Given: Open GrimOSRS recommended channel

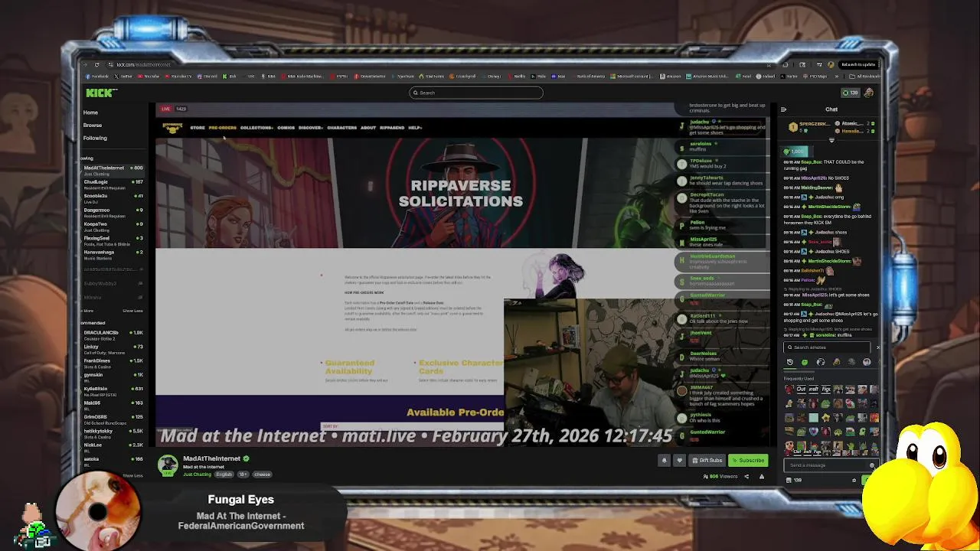Looking at the screenshot, I should pos(113,419).
